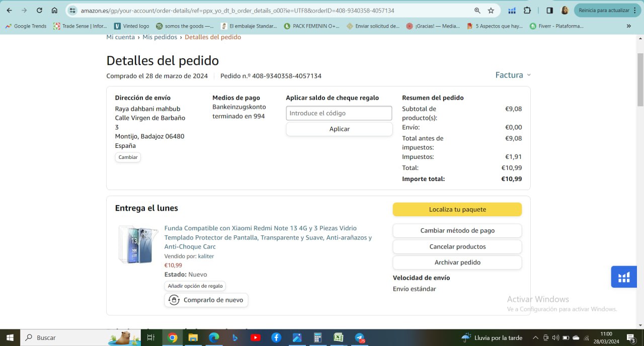Open the Google Trends bookmark

click(26, 26)
